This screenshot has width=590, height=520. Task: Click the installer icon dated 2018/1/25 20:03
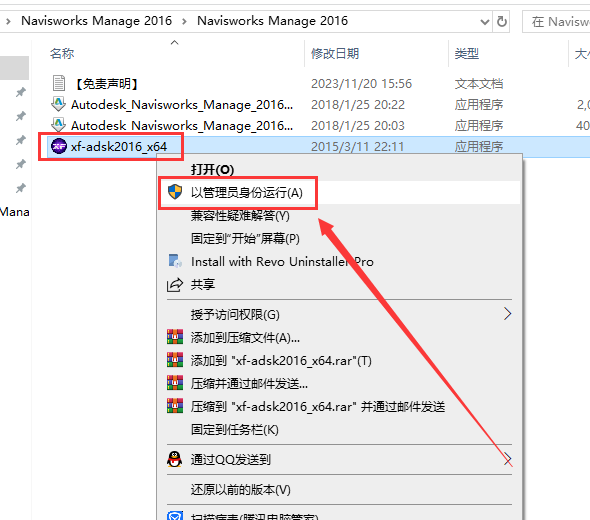pos(58,125)
